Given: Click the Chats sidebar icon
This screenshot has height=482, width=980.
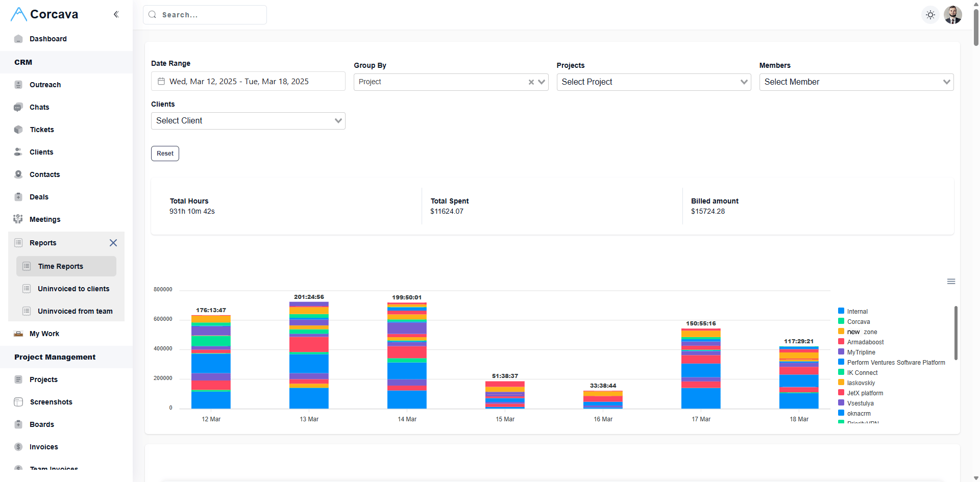Looking at the screenshot, I should click(x=18, y=107).
